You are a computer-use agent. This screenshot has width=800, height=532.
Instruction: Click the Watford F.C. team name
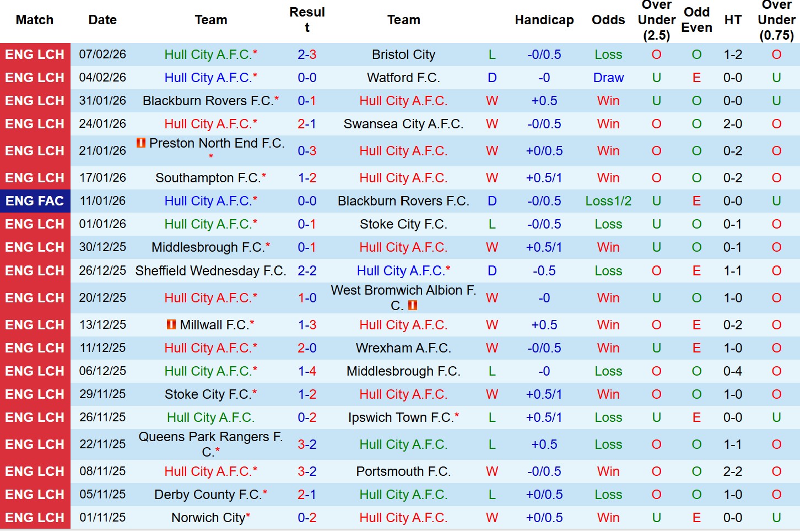point(403,78)
